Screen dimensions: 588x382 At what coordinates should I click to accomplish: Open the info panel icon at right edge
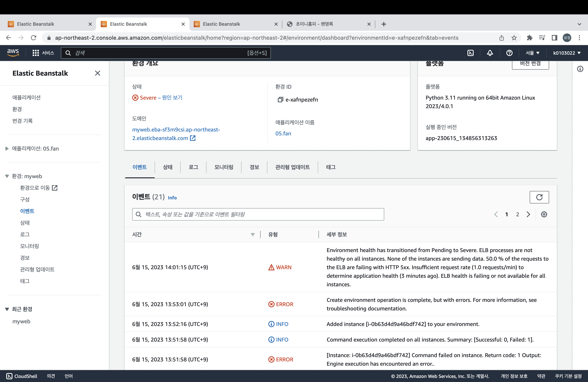(x=580, y=69)
